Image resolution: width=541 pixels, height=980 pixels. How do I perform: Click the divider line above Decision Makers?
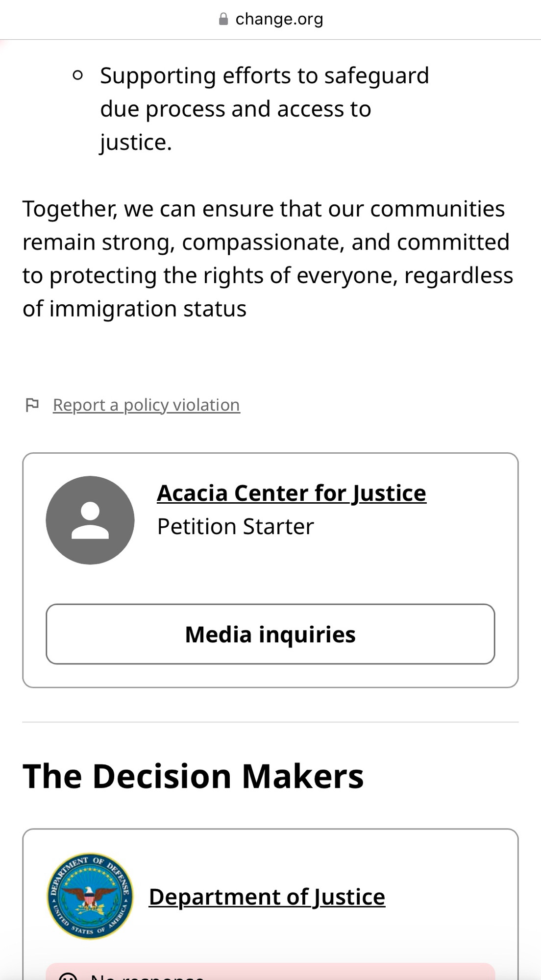coord(270,722)
